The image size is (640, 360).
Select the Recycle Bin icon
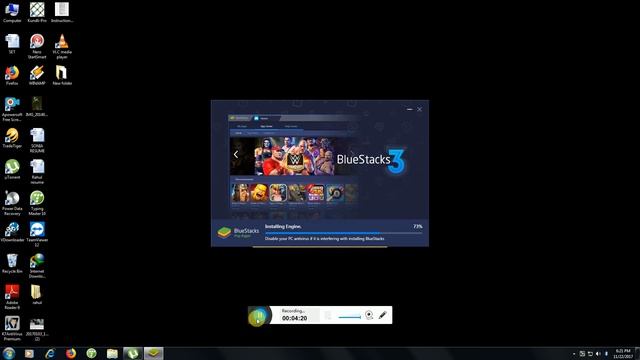pyautogui.click(x=12, y=264)
